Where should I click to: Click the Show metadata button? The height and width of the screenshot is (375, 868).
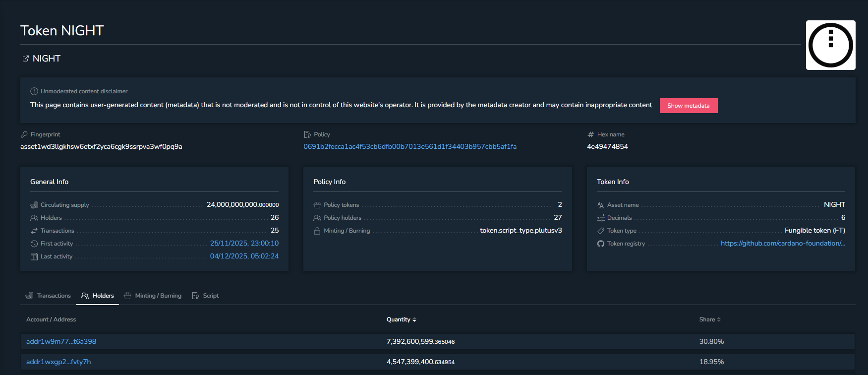click(x=688, y=106)
